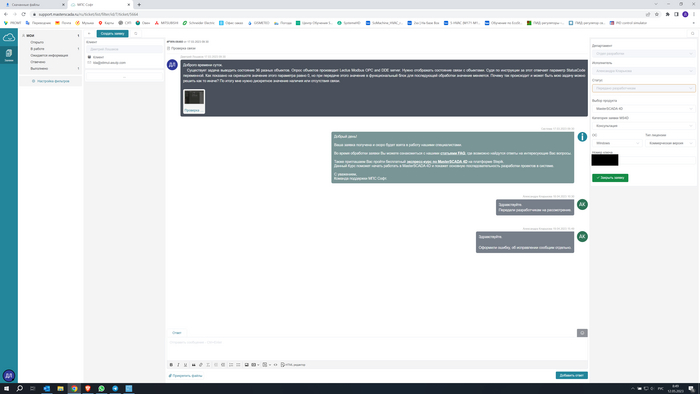Open the FAQ articles link in system message

tap(453, 153)
